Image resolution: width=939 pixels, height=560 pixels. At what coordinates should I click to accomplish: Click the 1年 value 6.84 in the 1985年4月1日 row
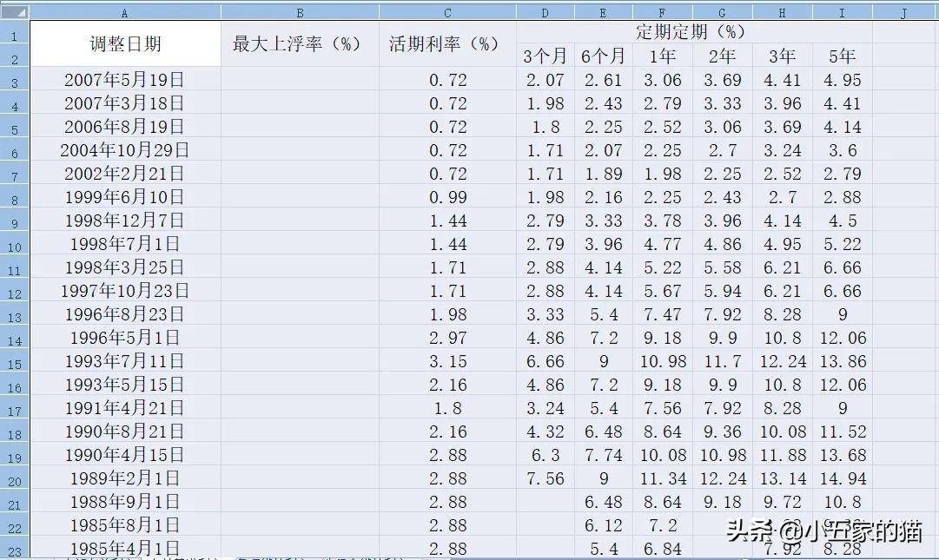662,548
